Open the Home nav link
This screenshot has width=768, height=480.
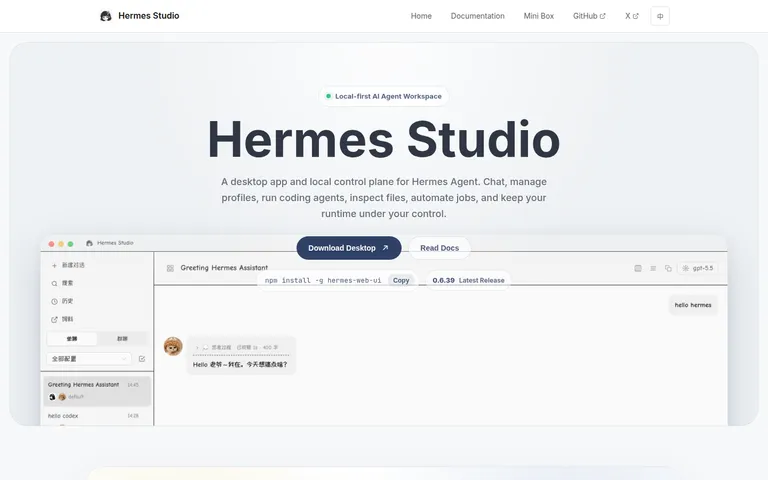pos(421,16)
